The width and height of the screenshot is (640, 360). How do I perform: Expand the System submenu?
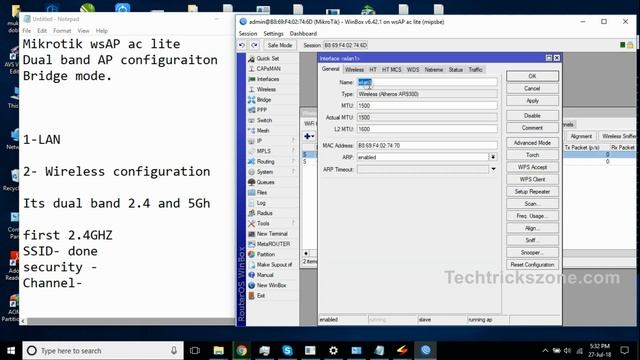(x=271, y=172)
